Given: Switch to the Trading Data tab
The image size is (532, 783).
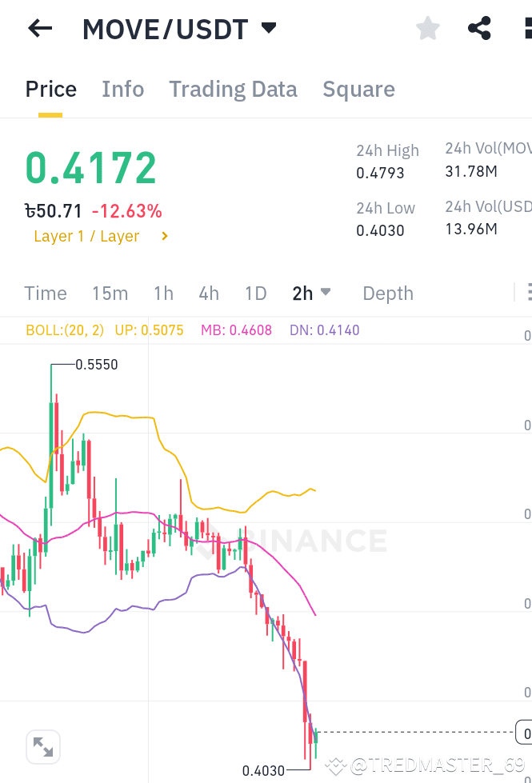Looking at the screenshot, I should pos(233,90).
